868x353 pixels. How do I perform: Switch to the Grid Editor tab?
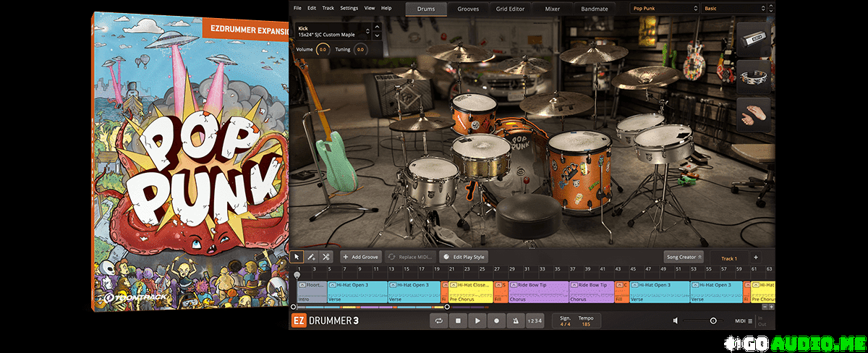pos(511,9)
